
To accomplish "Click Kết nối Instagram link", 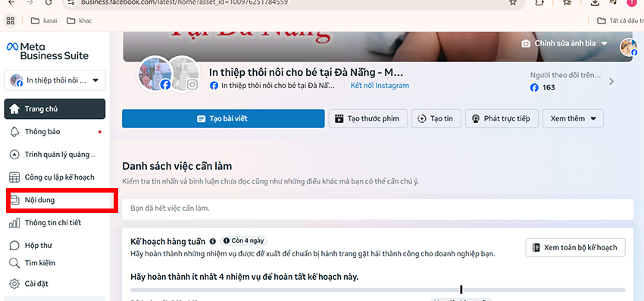I will pyautogui.click(x=380, y=86).
